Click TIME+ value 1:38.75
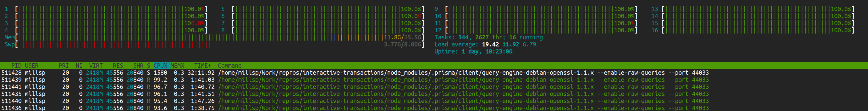This screenshot has width=868, height=111. (x=203, y=108)
